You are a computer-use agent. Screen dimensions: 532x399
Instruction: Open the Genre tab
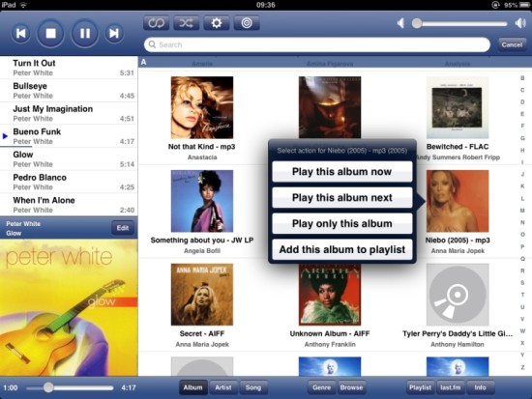coord(321,387)
